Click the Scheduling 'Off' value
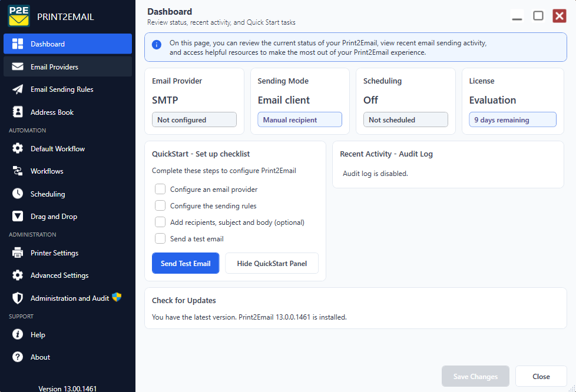 click(370, 100)
